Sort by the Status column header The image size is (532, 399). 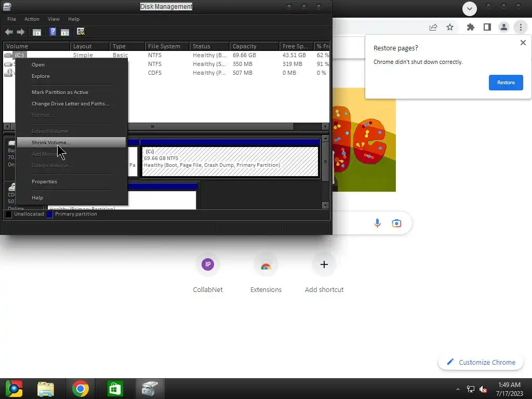pyautogui.click(x=209, y=46)
